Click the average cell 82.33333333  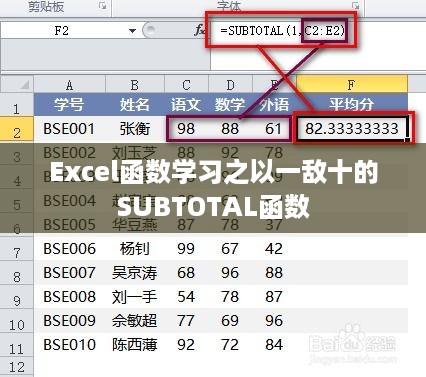pos(352,129)
